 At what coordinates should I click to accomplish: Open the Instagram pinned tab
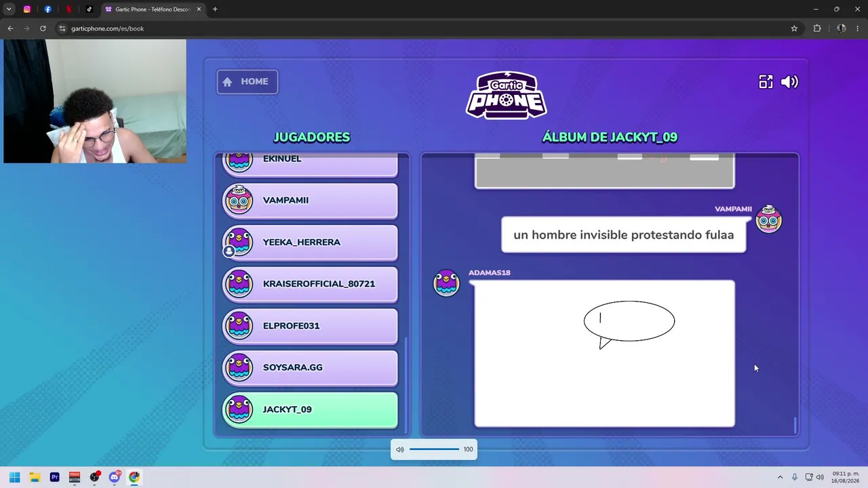point(27,9)
